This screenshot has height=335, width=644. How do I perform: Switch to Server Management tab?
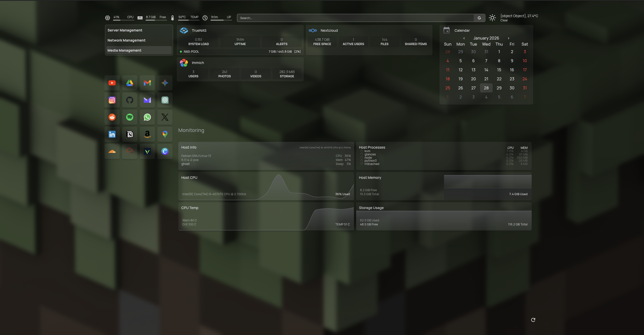139,30
